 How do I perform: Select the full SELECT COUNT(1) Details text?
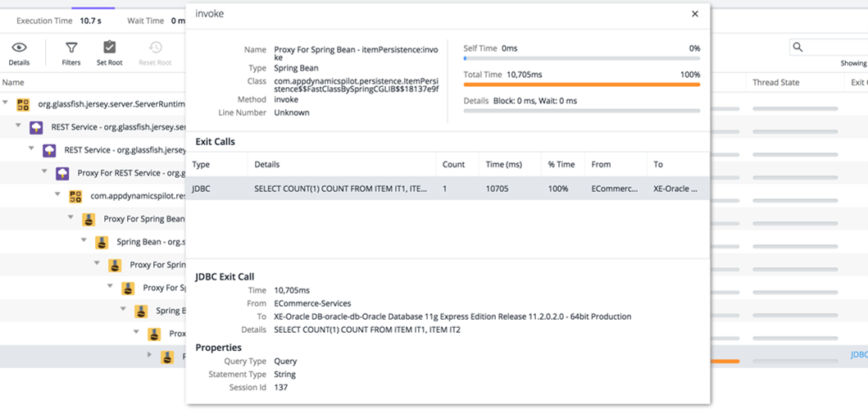point(367,330)
